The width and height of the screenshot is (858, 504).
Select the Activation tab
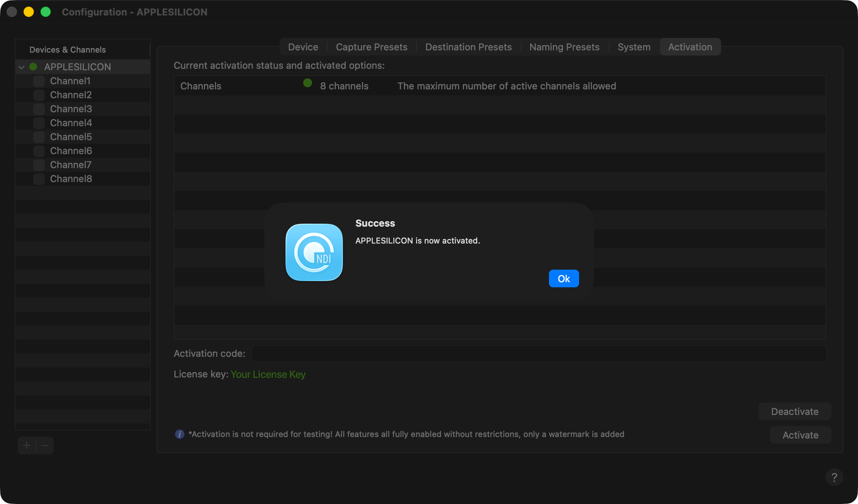[690, 47]
